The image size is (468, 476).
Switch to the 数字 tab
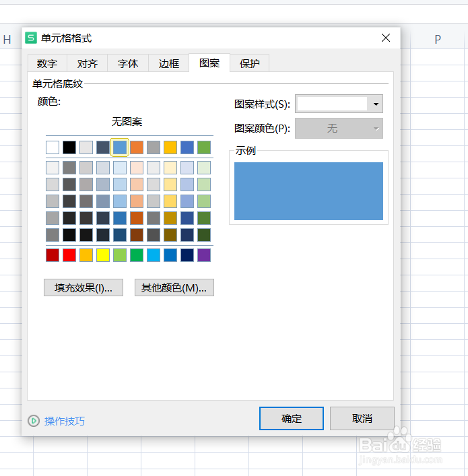click(x=47, y=63)
